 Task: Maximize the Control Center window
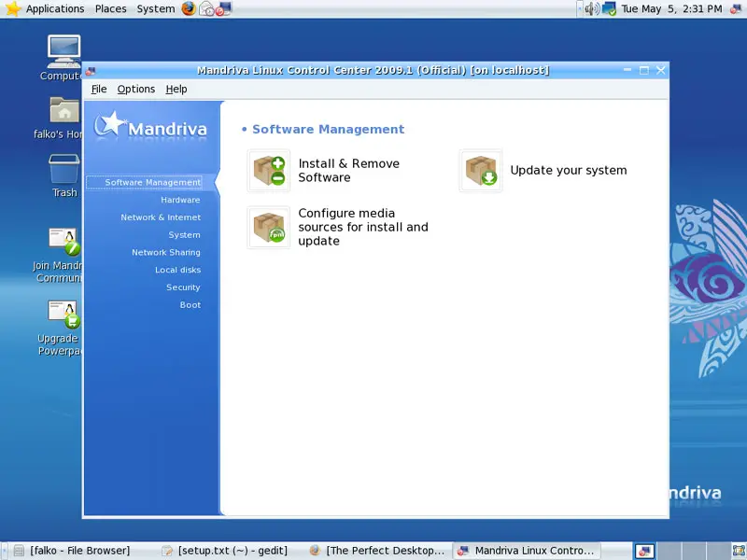644,71
